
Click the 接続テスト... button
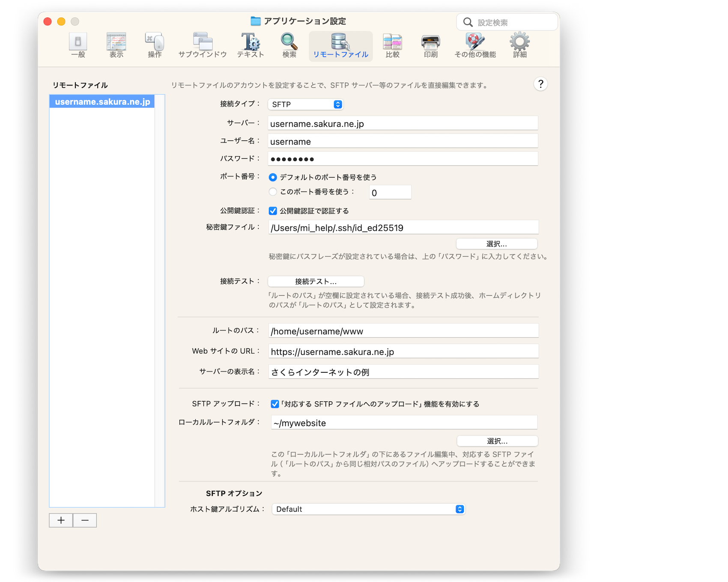pos(316,282)
